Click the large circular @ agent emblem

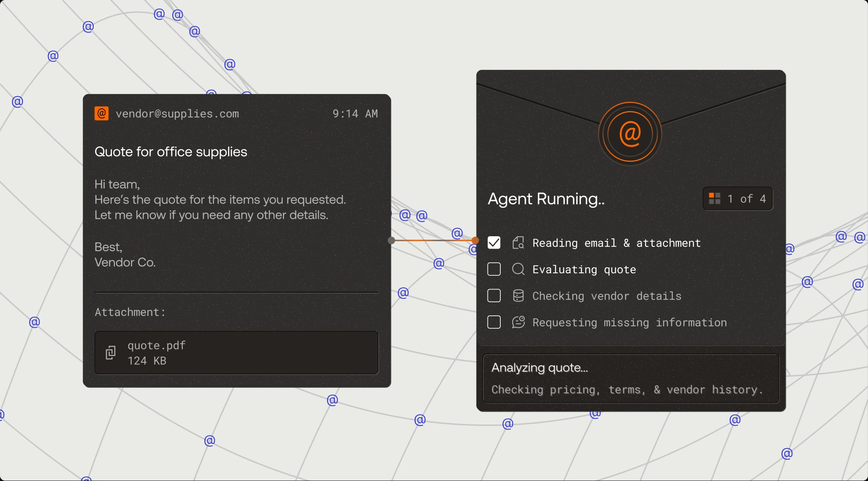(x=630, y=134)
